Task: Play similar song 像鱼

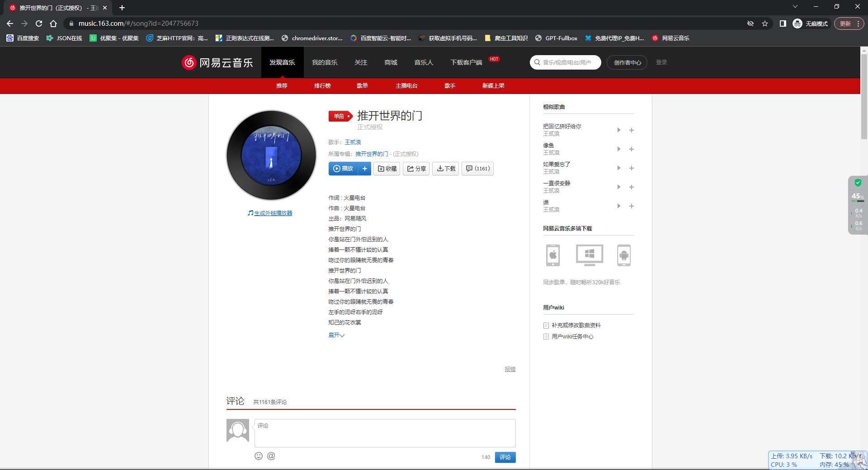Action: (x=619, y=149)
